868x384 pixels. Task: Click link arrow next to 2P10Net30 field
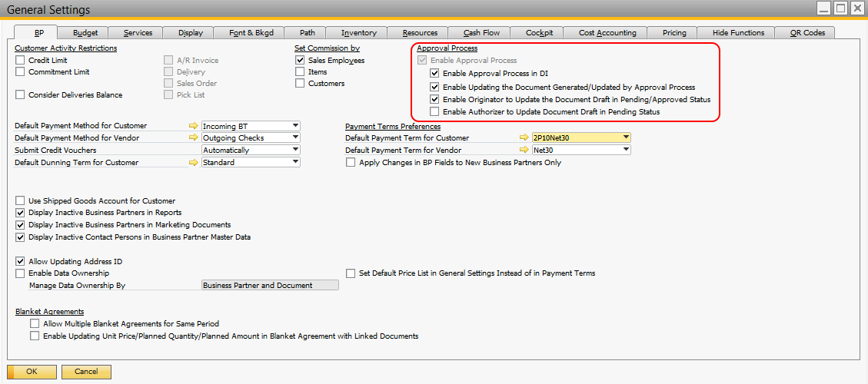tap(523, 138)
